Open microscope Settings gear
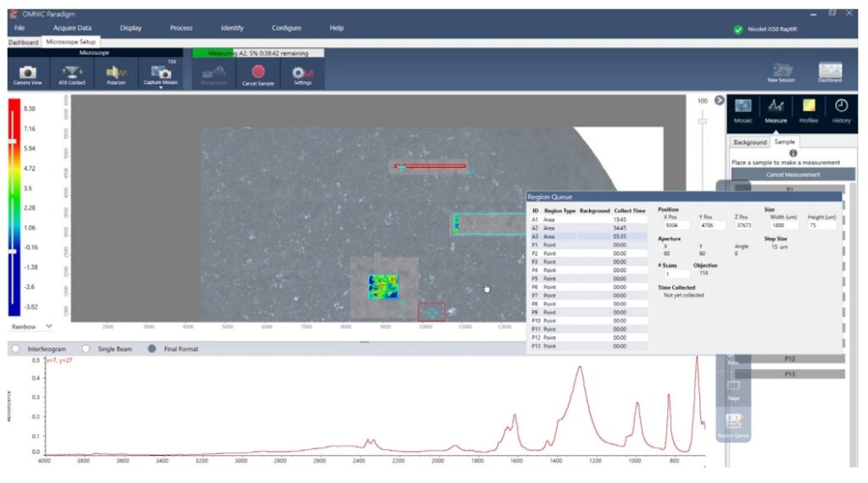Screen dimensions: 868x483 click(303, 75)
